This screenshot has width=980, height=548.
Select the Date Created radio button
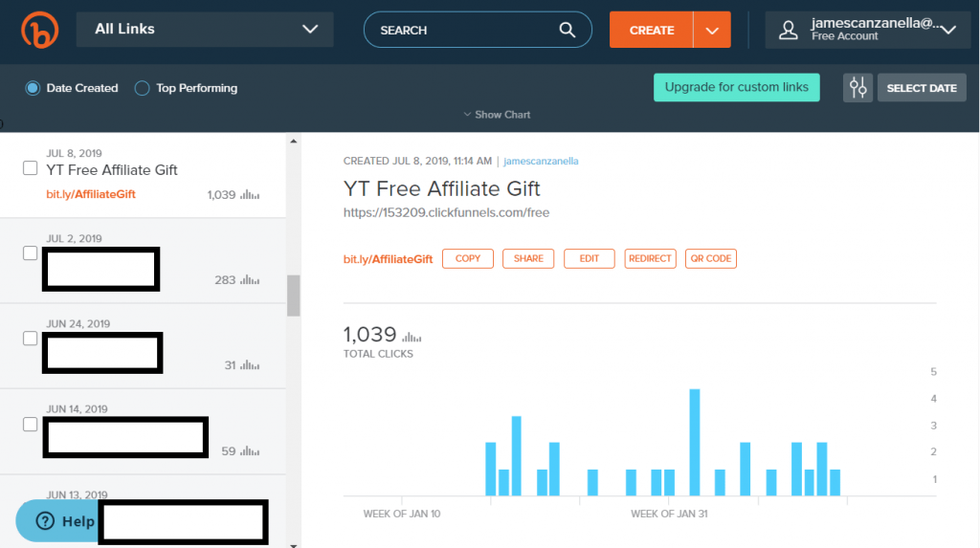pos(33,88)
